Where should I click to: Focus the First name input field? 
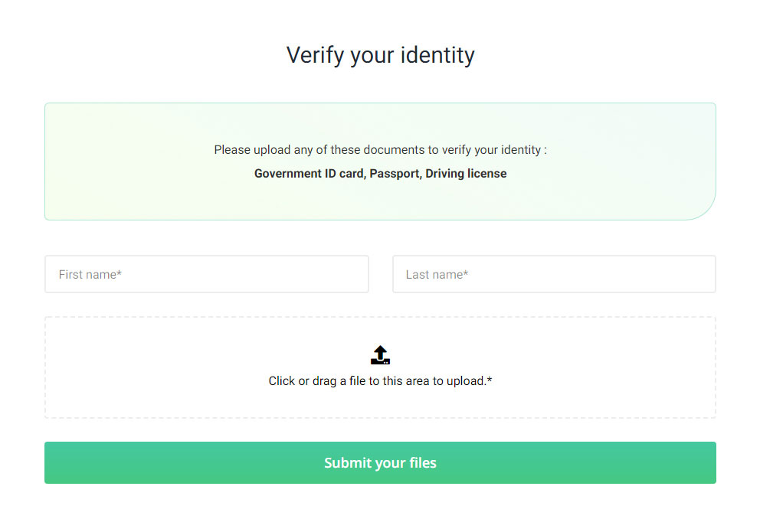(x=207, y=274)
